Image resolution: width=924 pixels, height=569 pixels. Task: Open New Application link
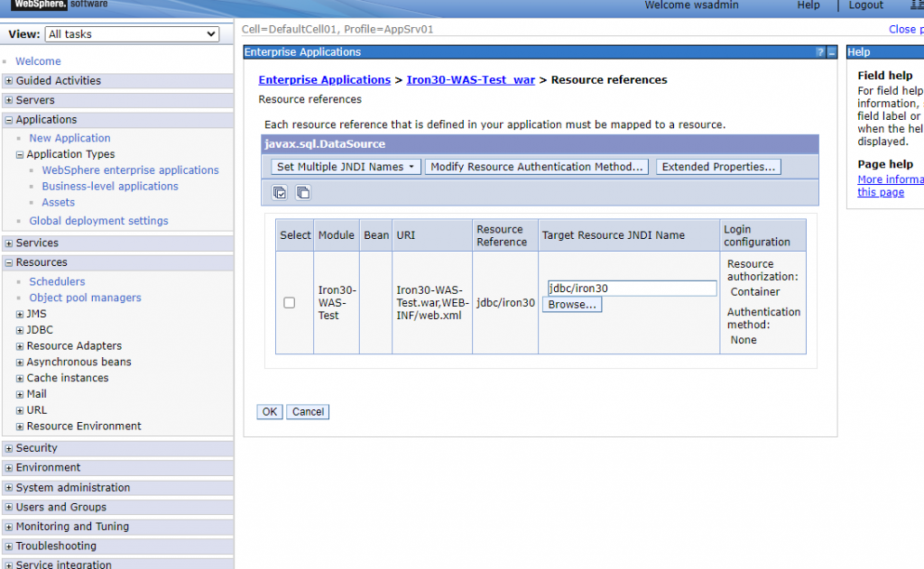point(69,138)
